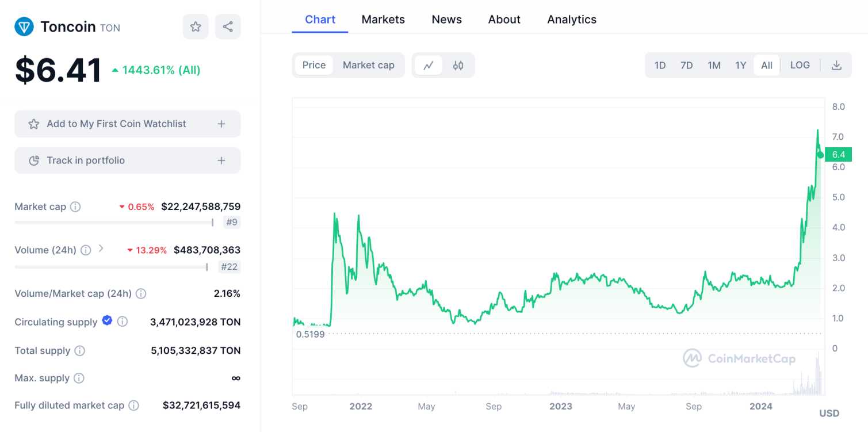Click the Total supply info icon
The height and width of the screenshot is (432, 868).
[80, 350]
